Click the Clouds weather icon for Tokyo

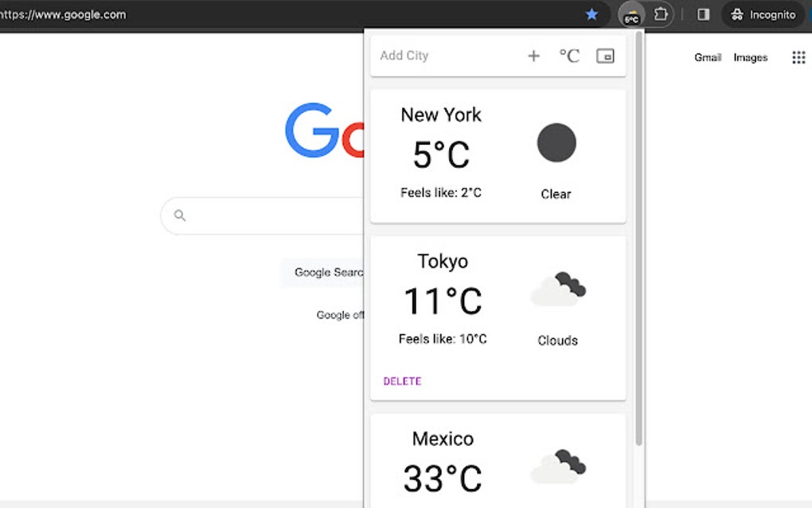(558, 289)
